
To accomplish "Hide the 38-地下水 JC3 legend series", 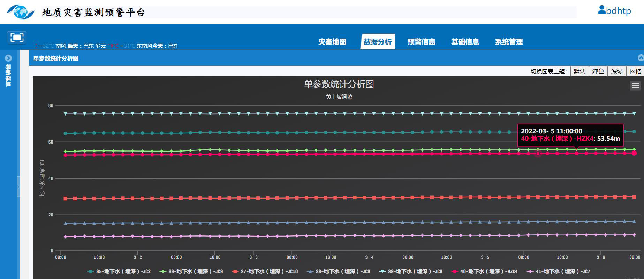I will (338, 271).
